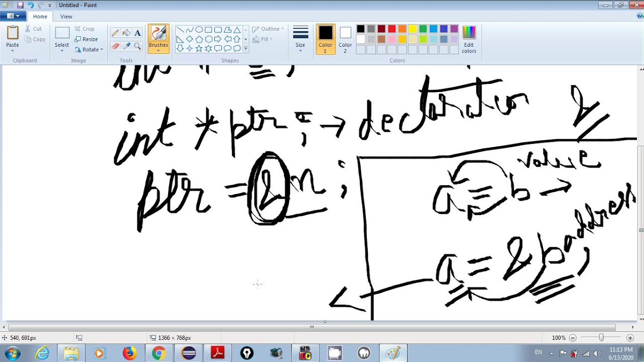Click the image Resize command
The image size is (644, 362).
tap(86, 39)
